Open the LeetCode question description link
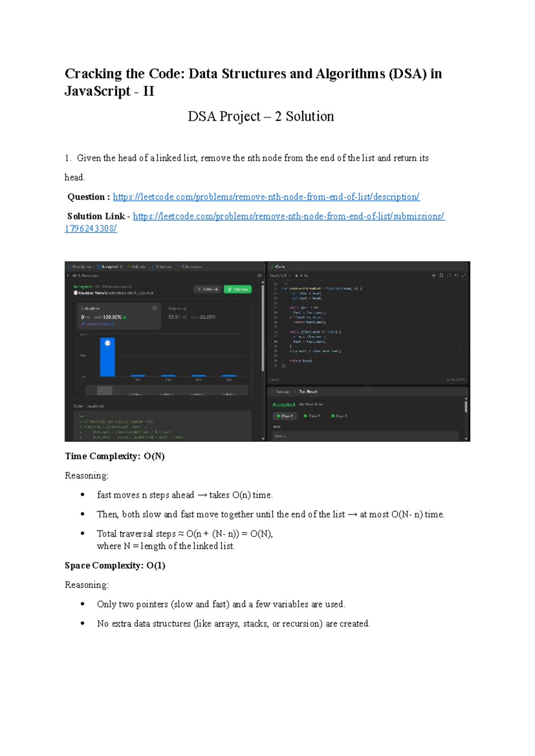 tap(266, 197)
